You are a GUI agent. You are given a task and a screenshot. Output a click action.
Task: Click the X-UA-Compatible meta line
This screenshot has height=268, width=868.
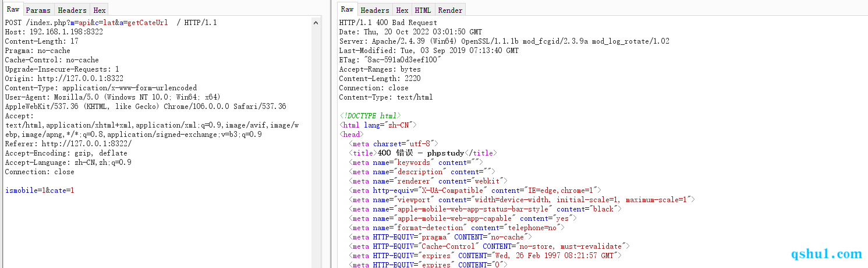[x=474, y=191]
